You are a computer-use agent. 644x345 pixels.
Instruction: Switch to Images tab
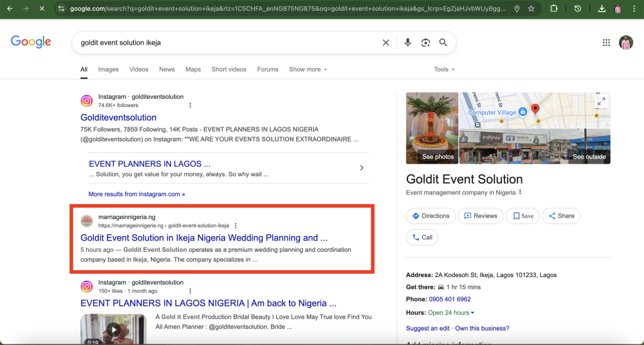(108, 69)
